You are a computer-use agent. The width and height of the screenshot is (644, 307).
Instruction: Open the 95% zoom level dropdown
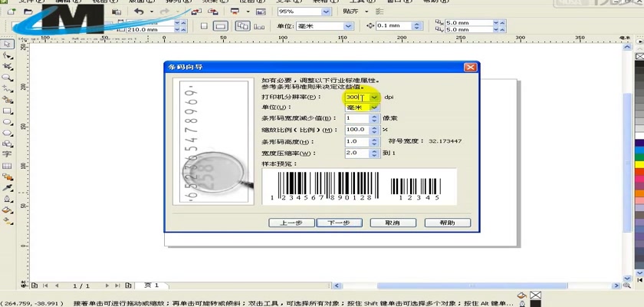pos(327,12)
